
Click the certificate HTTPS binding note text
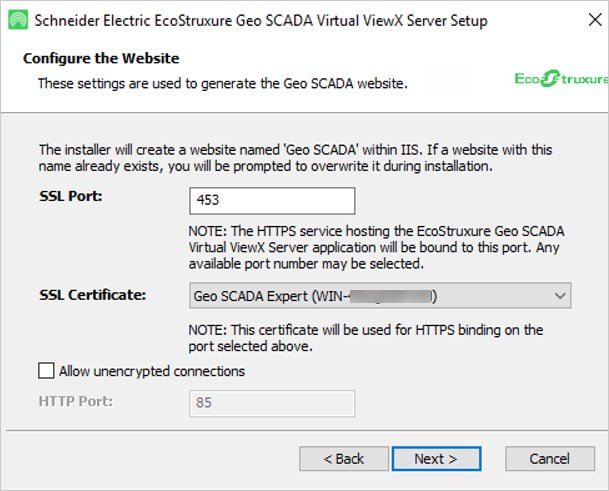point(366,337)
